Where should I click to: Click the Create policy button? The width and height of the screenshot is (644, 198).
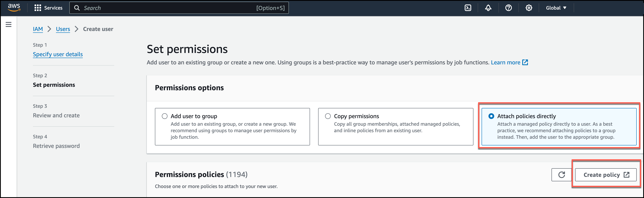click(x=606, y=175)
